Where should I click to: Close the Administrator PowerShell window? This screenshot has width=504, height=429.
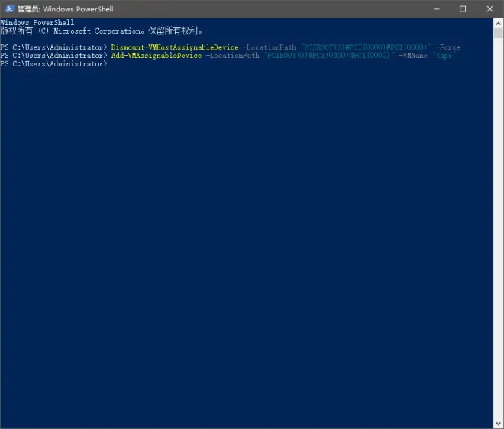(x=489, y=9)
